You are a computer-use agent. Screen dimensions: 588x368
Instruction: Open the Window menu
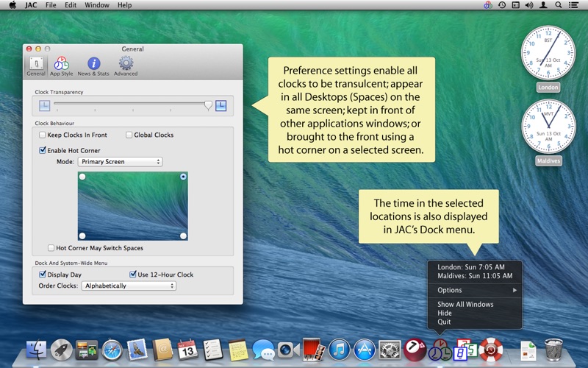97,5
